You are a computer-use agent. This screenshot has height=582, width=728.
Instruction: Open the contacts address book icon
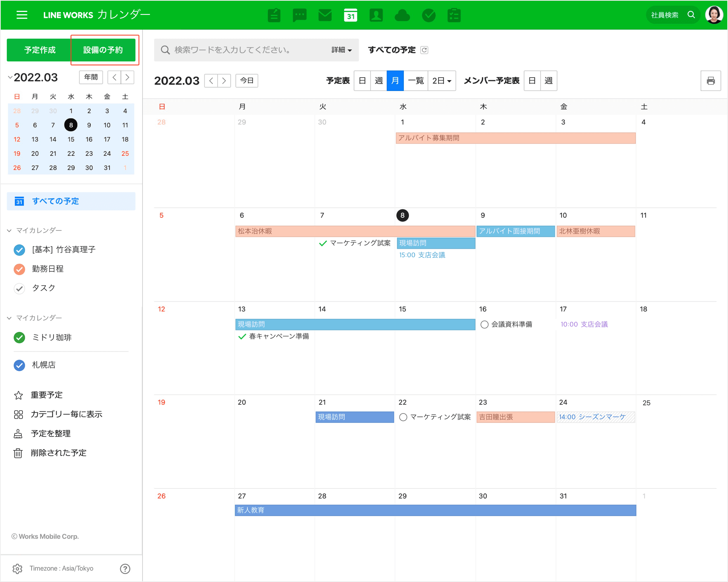[x=376, y=15]
